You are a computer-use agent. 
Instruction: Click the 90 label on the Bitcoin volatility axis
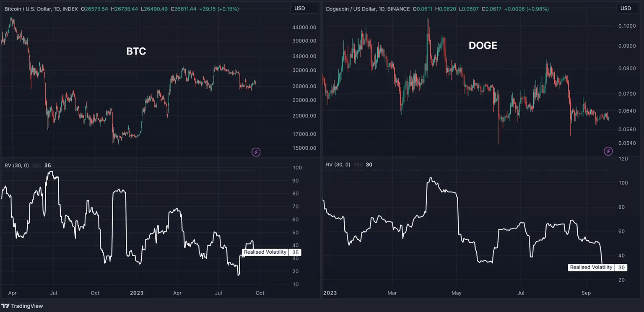coord(296,181)
